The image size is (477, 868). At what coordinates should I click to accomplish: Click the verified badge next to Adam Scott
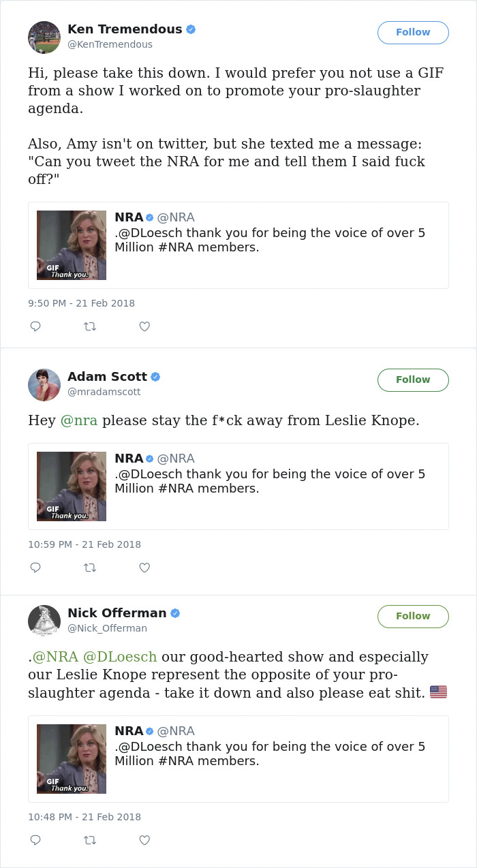[157, 375]
